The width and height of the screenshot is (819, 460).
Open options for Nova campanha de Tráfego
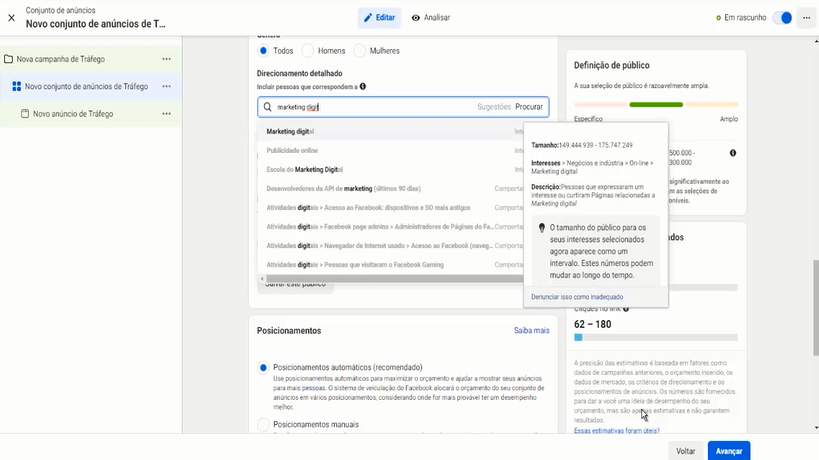pos(166,59)
